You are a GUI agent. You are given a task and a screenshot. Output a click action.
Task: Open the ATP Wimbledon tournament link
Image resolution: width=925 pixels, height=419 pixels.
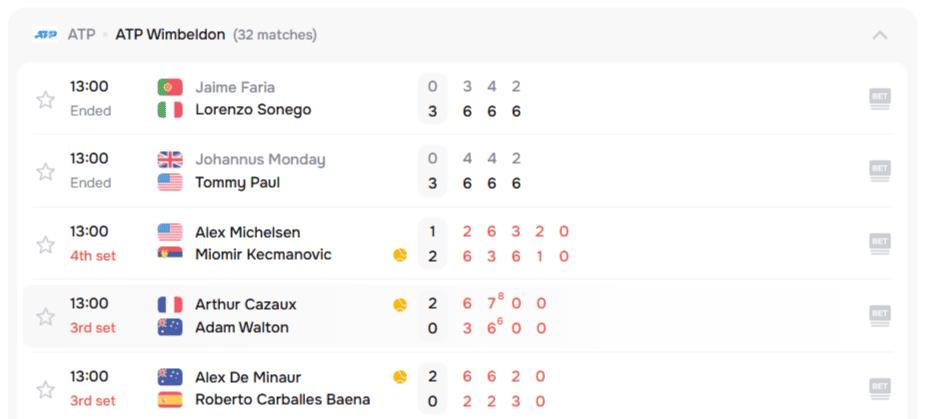point(170,35)
